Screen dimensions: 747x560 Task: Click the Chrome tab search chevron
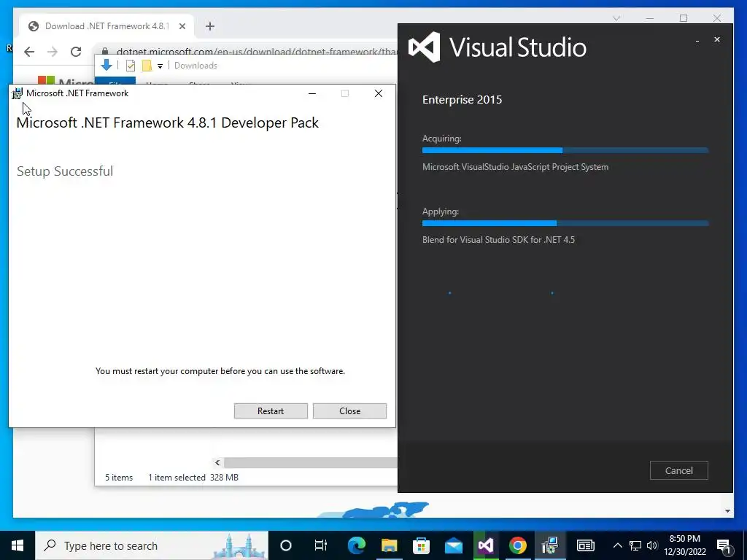click(x=616, y=18)
